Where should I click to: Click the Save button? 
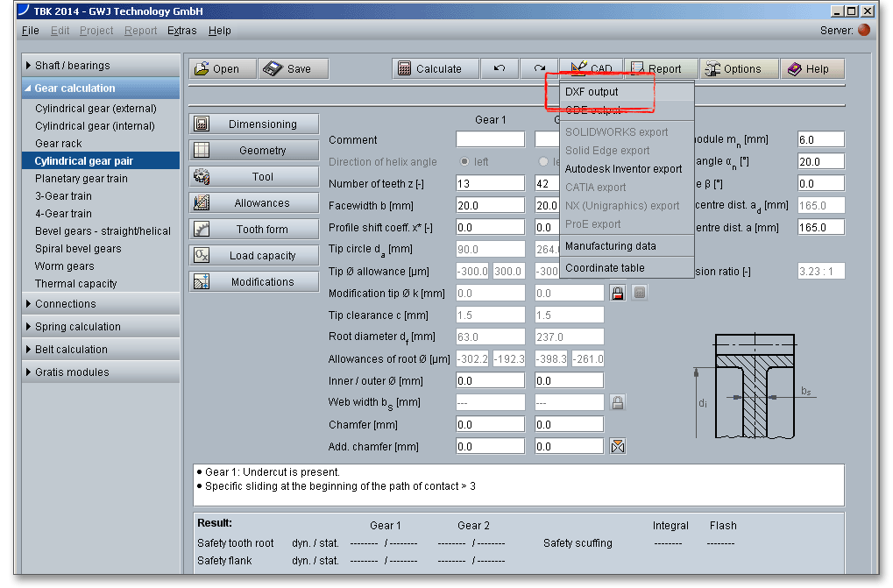(x=294, y=69)
